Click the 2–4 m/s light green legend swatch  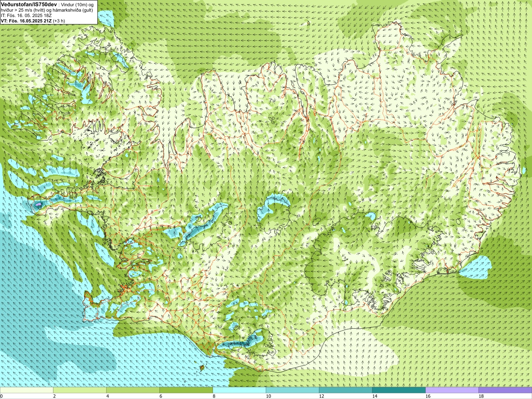click(x=80, y=390)
